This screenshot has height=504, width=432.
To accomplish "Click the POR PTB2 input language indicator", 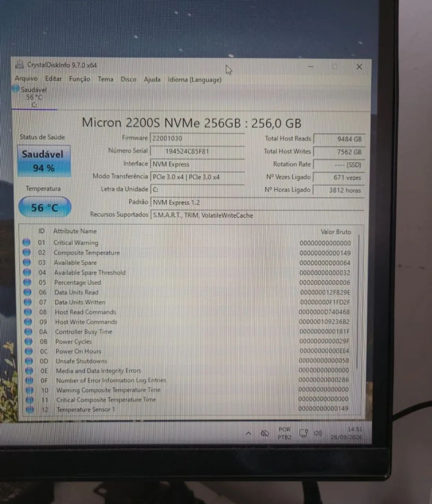I will (x=284, y=433).
